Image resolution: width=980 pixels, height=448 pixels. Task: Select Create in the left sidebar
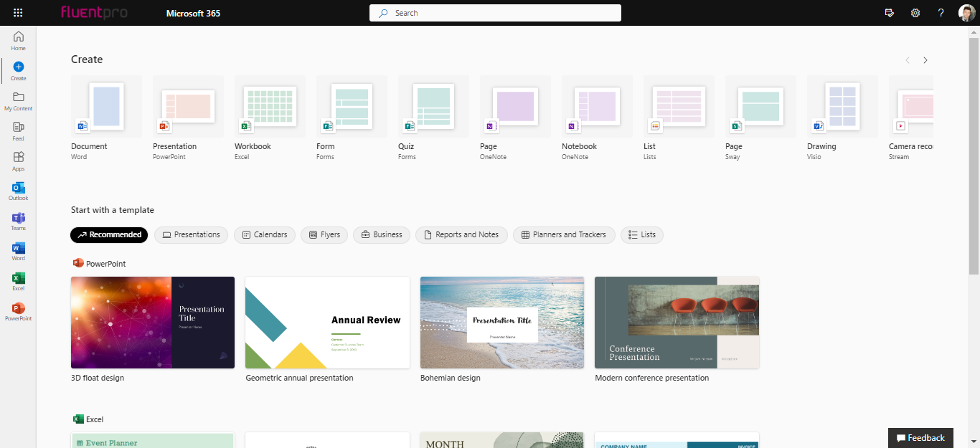[19, 71]
